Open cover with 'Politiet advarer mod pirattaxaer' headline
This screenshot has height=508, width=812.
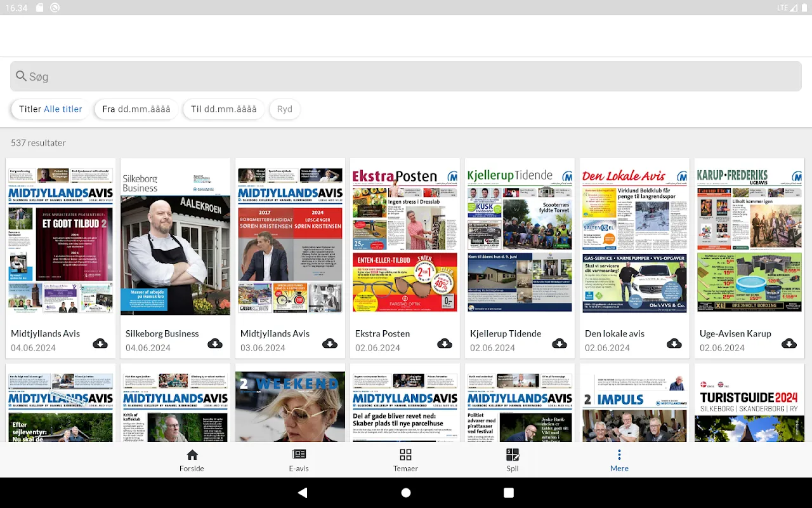(x=520, y=407)
